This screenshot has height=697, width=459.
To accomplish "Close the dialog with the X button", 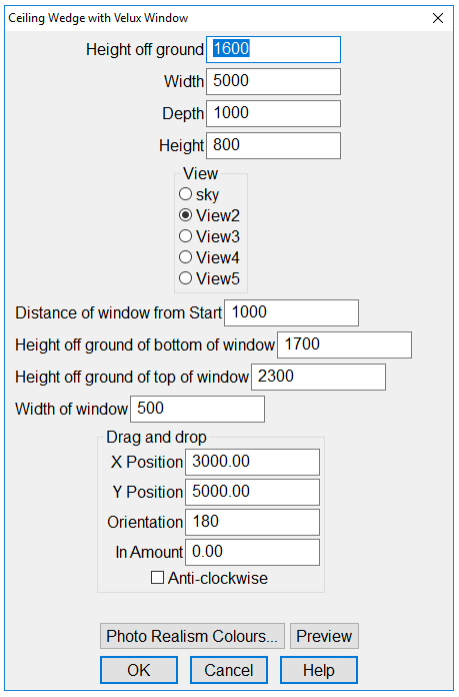I will click(438, 18).
